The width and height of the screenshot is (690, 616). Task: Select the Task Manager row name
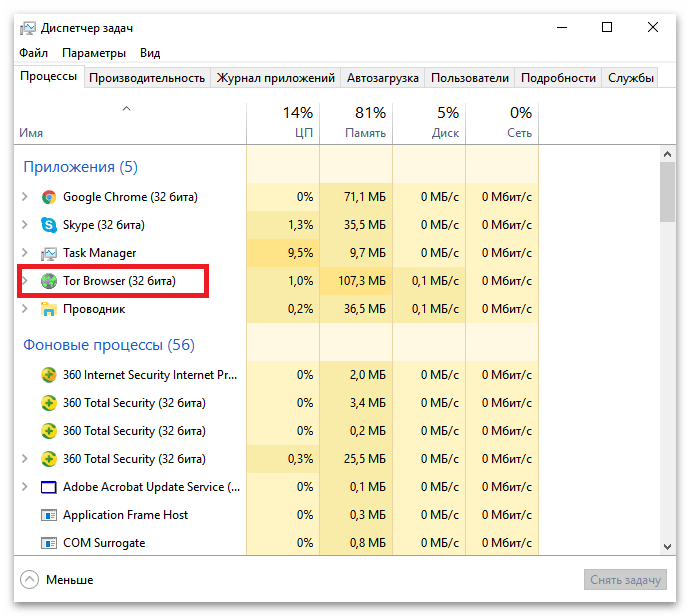pos(99,253)
